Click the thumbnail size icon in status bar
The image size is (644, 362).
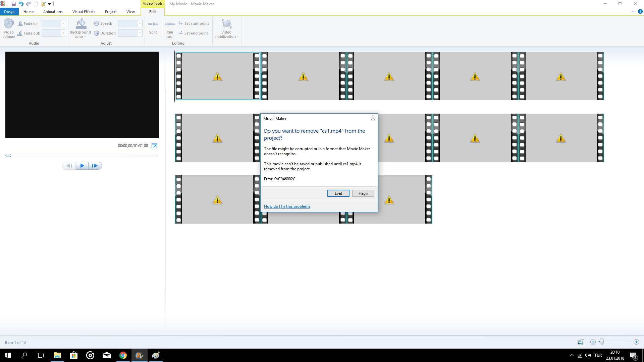click(581, 342)
